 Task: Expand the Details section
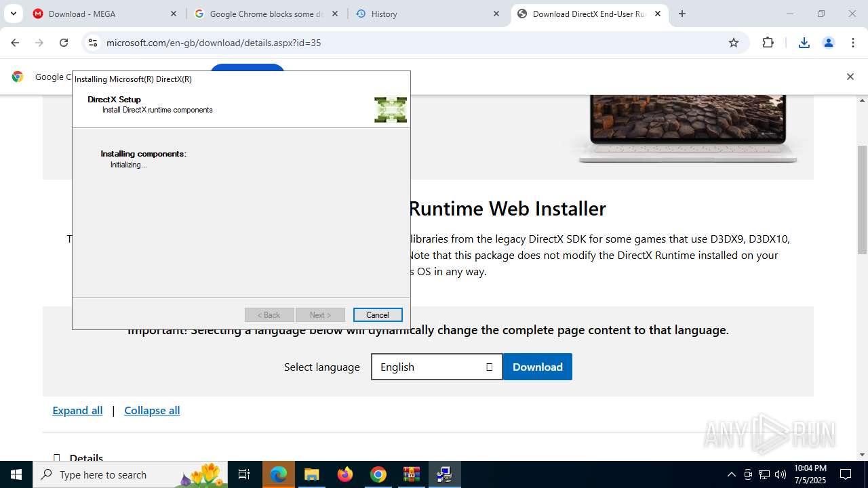coord(78,458)
